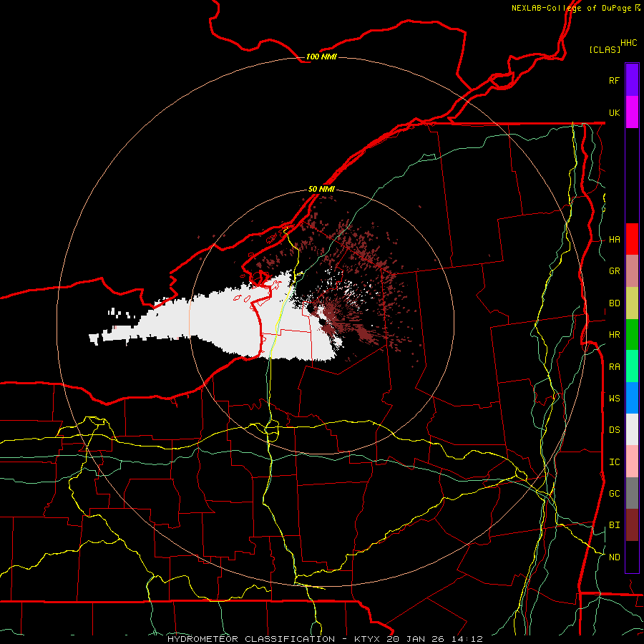644x644 pixels.
Task: Click the IC legend label
Action: [x=614, y=462]
